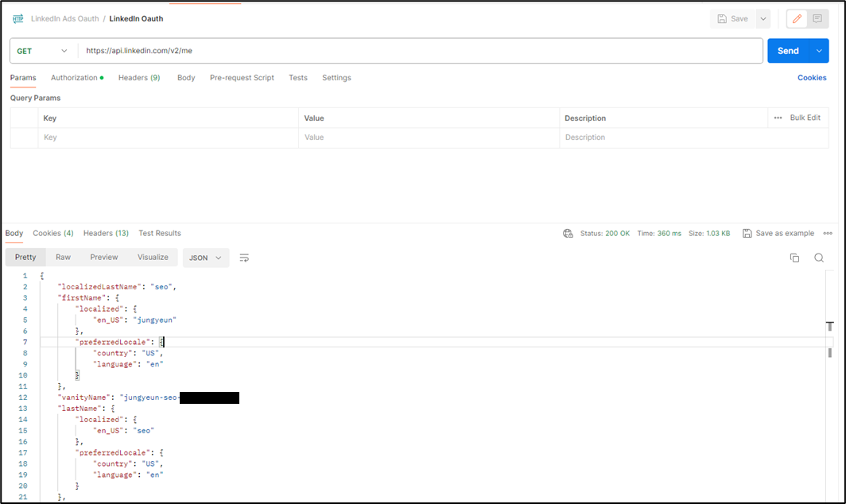846x504 pixels.
Task: Open the Headers (9) request tab
Action: [139, 78]
